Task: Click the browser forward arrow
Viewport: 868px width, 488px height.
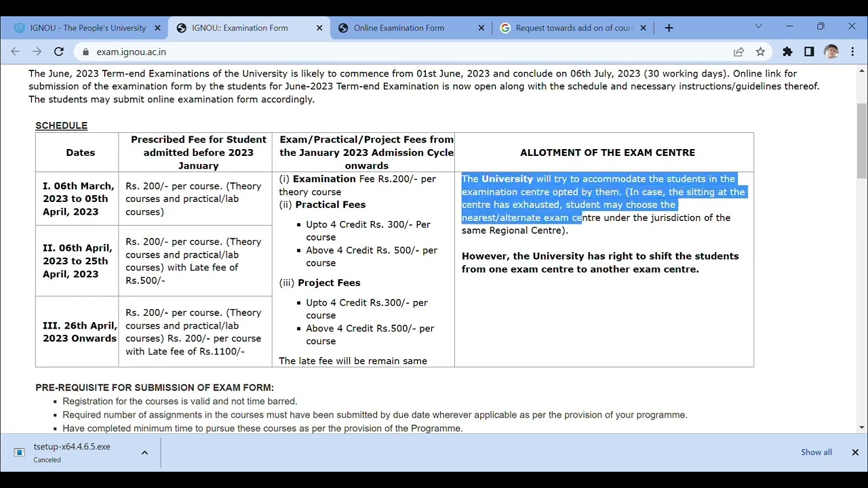Action: [x=37, y=52]
